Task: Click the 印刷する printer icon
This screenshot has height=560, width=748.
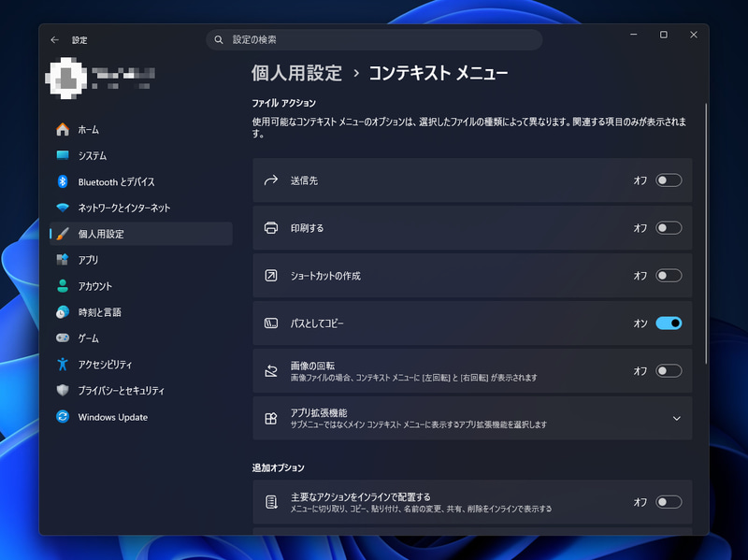Action: tap(271, 228)
